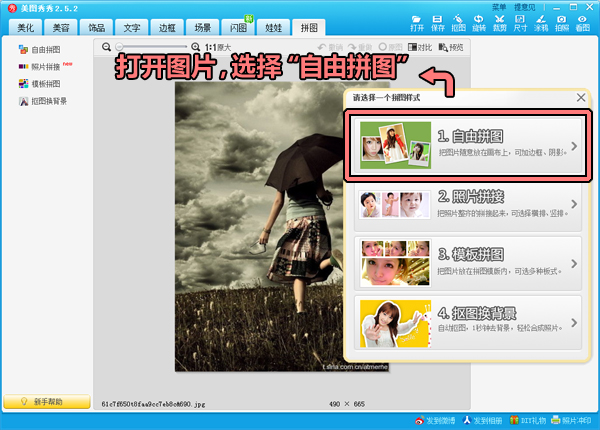This screenshot has height=430, width=600.
Task: Close the collage style selection popup
Action: pyautogui.click(x=581, y=97)
